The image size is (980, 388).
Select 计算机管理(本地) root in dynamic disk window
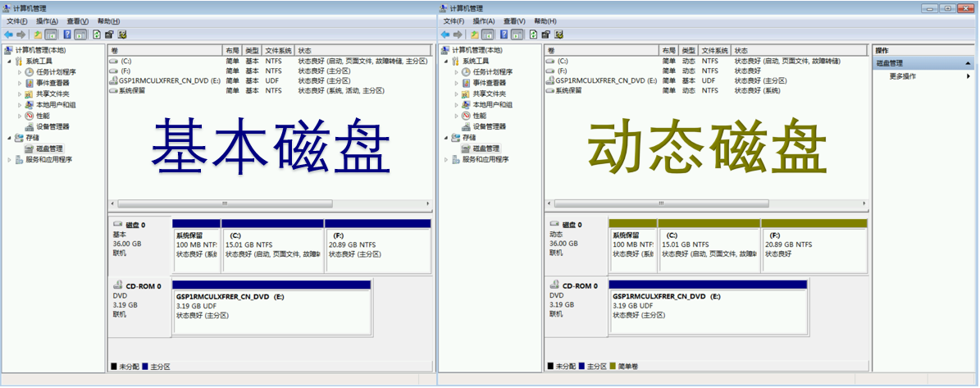[x=477, y=50]
